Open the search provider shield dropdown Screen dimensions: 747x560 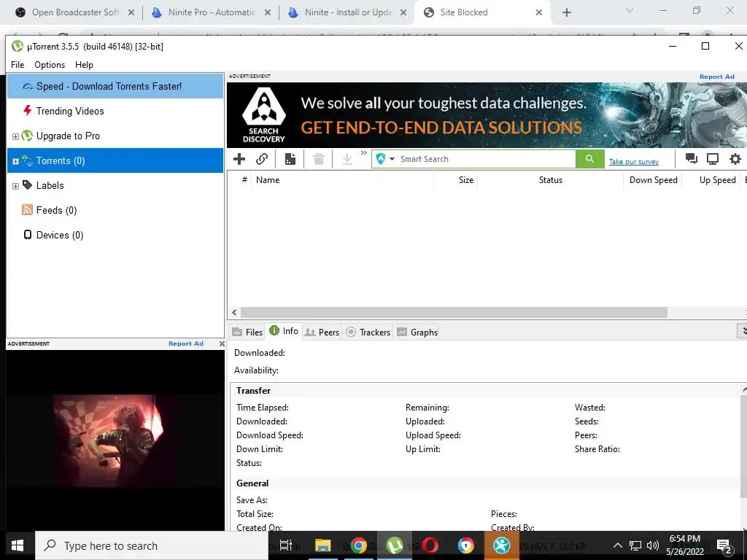coord(385,159)
